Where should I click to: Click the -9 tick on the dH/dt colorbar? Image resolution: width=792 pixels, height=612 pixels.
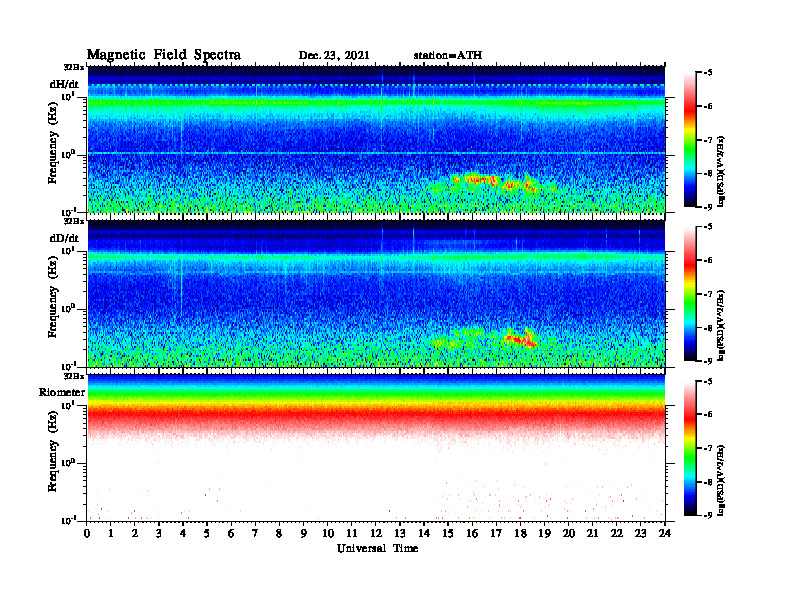[x=708, y=207]
